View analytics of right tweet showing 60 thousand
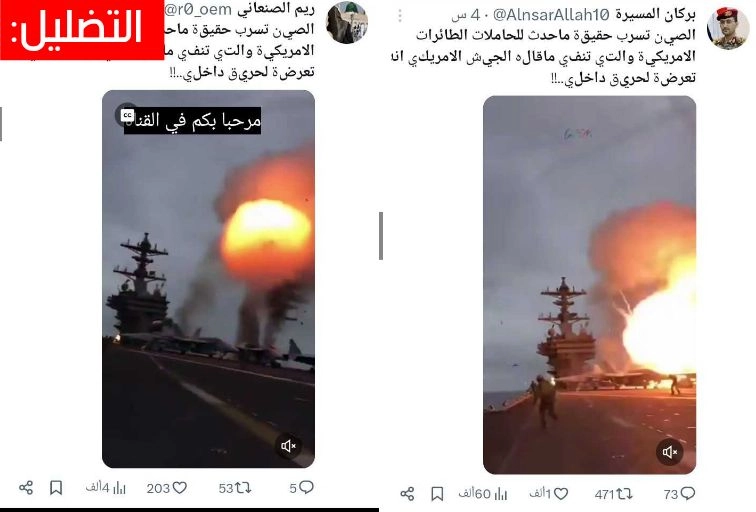 (482, 494)
